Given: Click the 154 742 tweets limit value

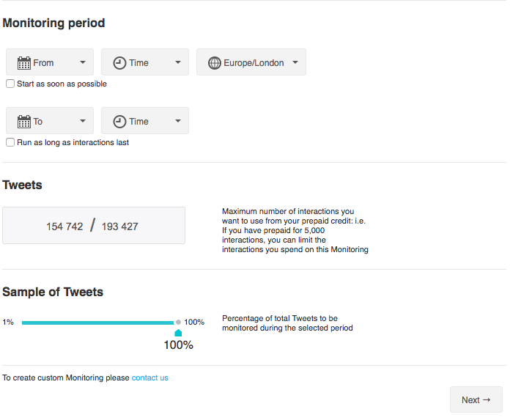Looking at the screenshot, I should pyautogui.click(x=64, y=226).
